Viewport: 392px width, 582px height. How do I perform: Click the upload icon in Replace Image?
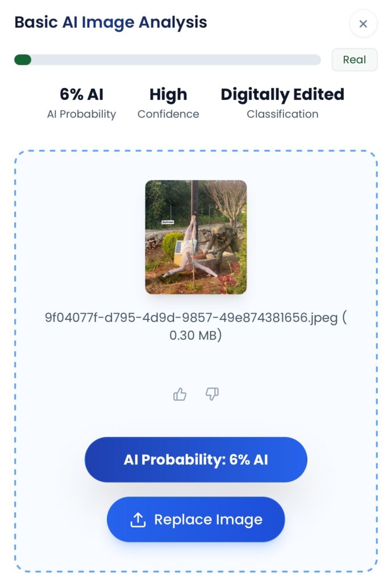pyautogui.click(x=138, y=519)
